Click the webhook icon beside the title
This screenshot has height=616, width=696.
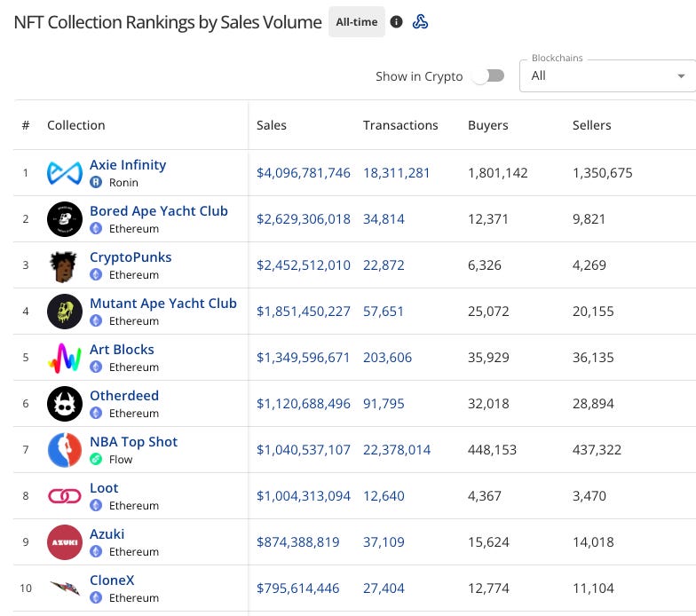click(x=420, y=21)
